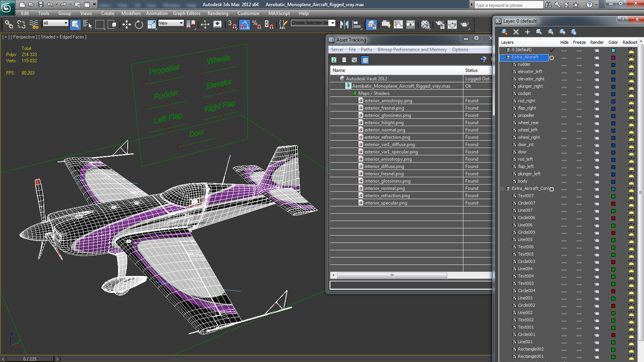Select the Move transform tool

click(126, 24)
